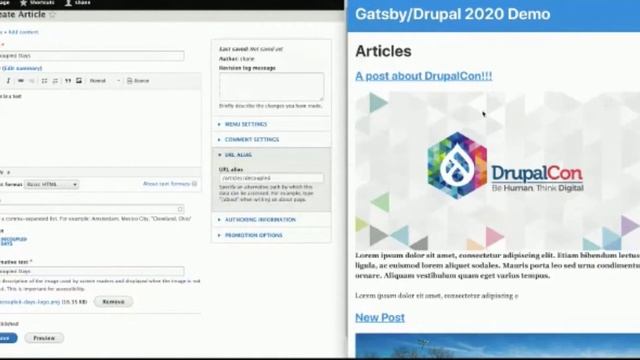The height and width of the screenshot is (360, 640).
Task: Click the URL alias input field
Action: [x=271, y=178]
